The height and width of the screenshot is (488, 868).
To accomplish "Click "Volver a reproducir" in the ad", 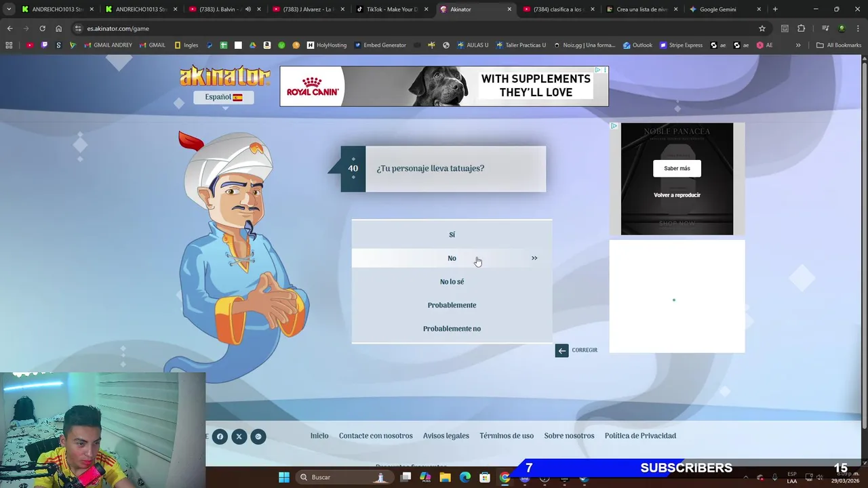I will (x=677, y=195).
